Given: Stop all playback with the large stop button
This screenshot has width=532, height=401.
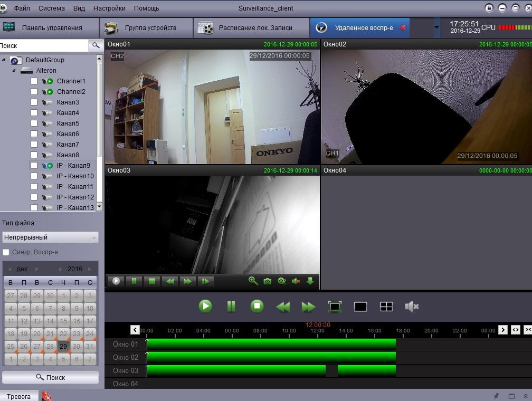Looking at the screenshot, I should [x=257, y=307].
